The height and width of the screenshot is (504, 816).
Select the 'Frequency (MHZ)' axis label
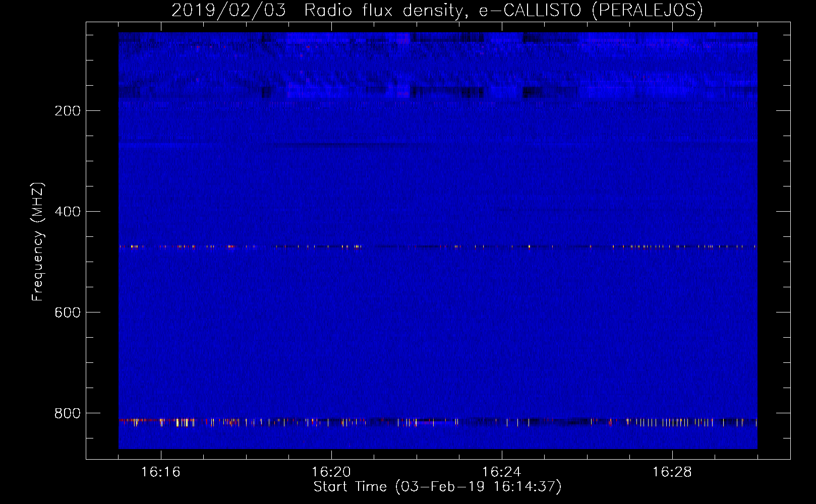tap(38, 242)
